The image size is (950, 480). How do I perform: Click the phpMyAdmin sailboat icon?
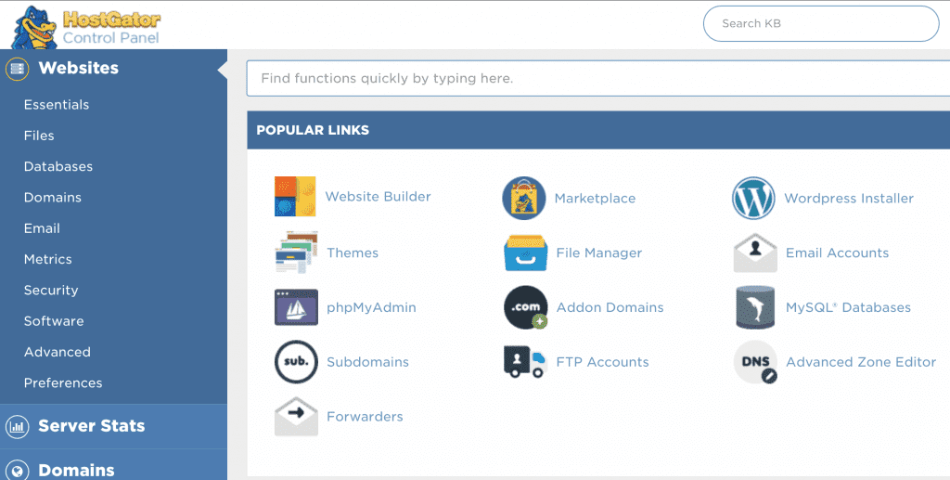click(296, 307)
